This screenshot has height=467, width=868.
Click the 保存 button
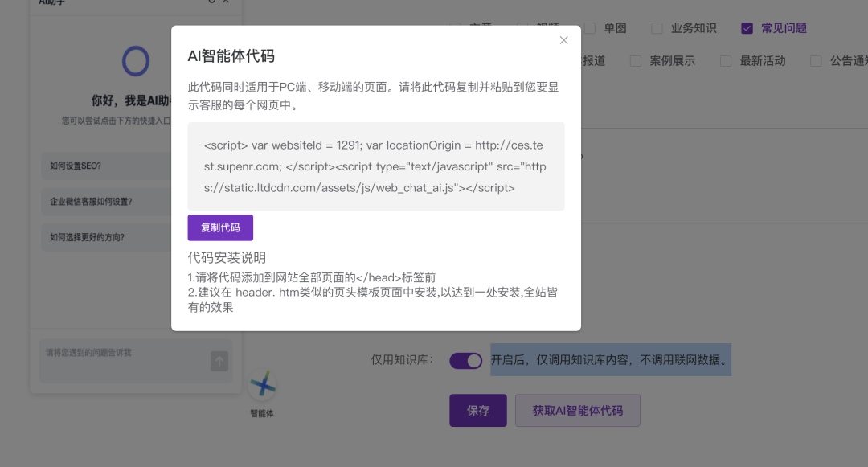477,410
